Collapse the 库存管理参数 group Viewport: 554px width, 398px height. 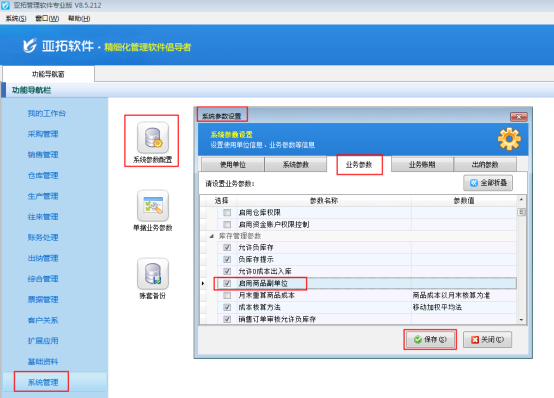[212, 236]
